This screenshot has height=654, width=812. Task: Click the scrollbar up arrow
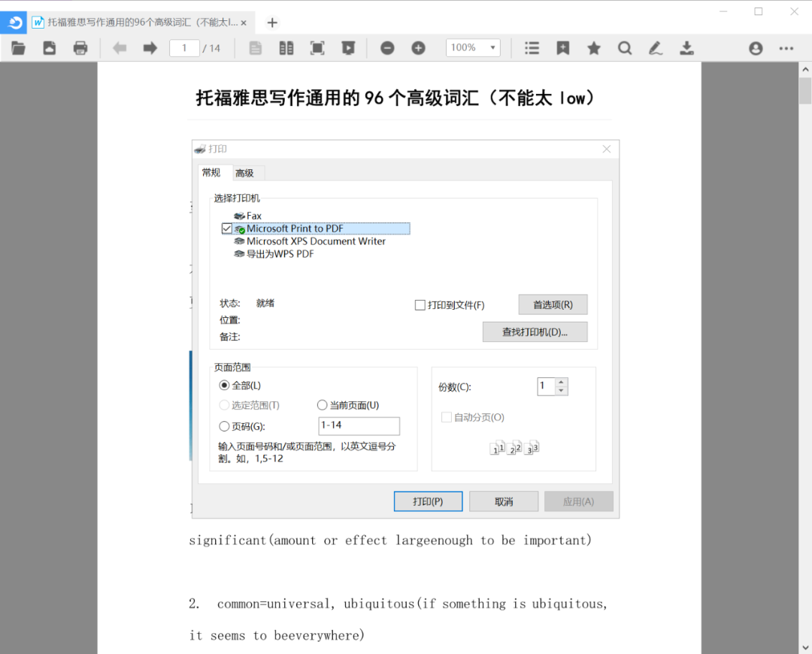pos(805,69)
